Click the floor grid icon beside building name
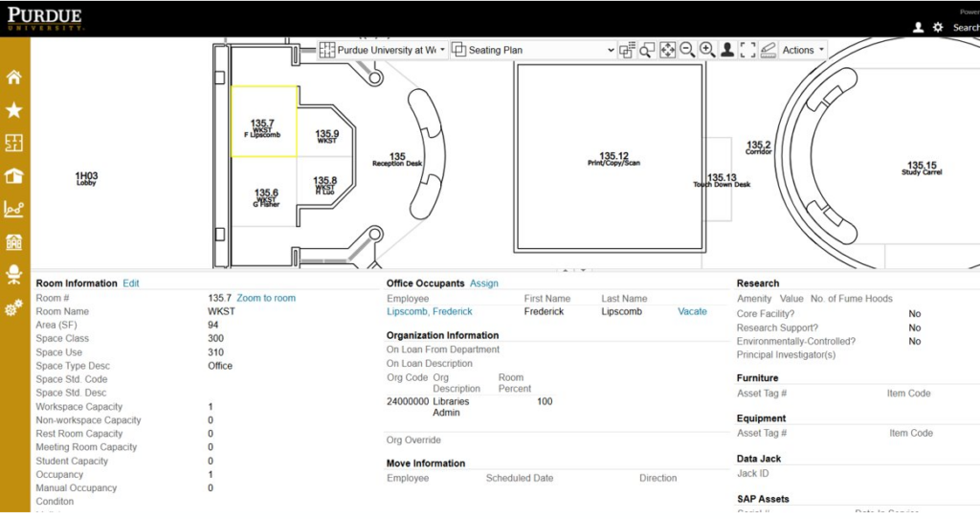The height and width of the screenshot is (519, 980). coord(327,50)
